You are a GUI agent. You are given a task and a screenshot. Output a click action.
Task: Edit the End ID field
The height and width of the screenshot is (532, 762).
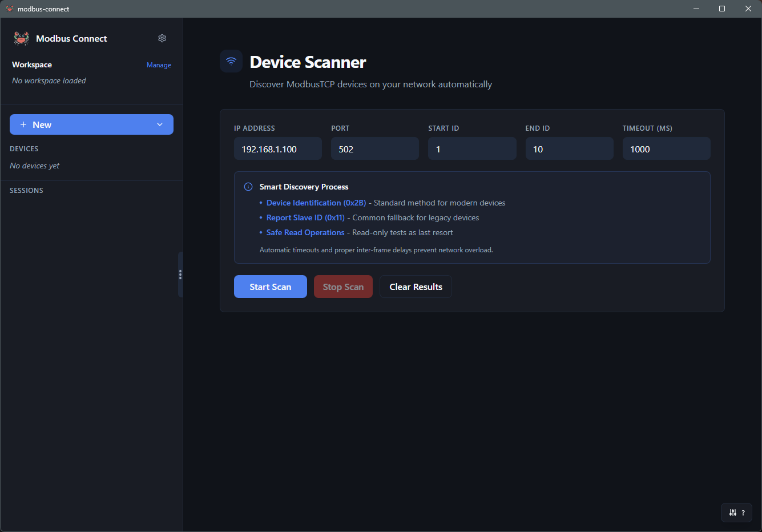click(569, 149)
